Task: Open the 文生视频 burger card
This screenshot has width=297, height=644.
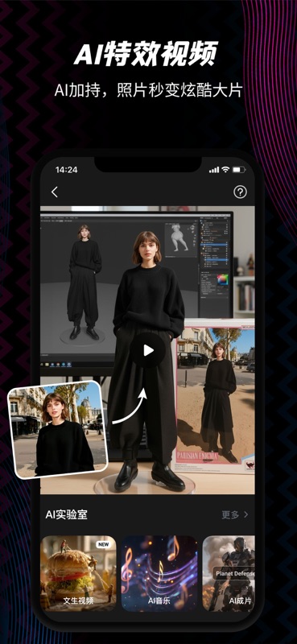Action: (78, 573)
